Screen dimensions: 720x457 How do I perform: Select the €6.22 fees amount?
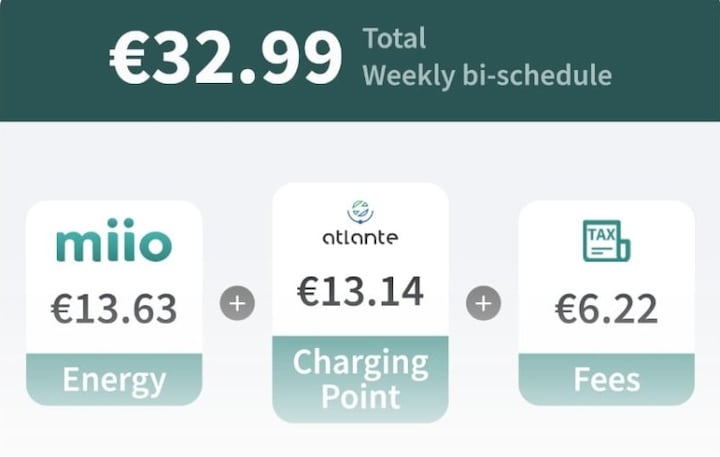tap(607, 309)
